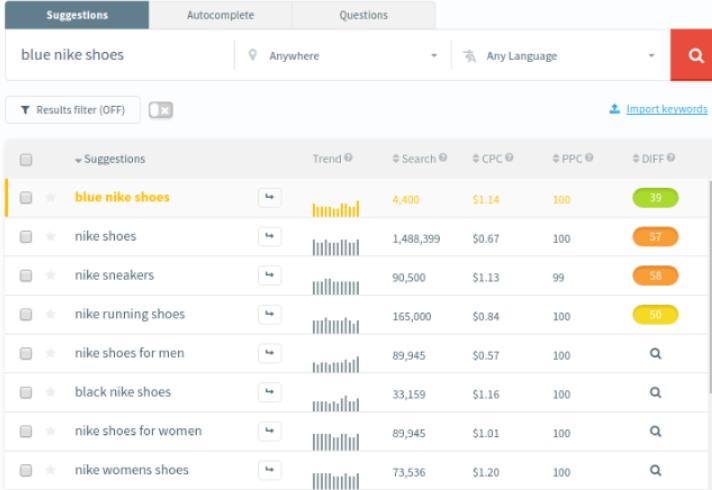
Task: Star the 'nike running shoes' keyword
Action: (50, 314)
